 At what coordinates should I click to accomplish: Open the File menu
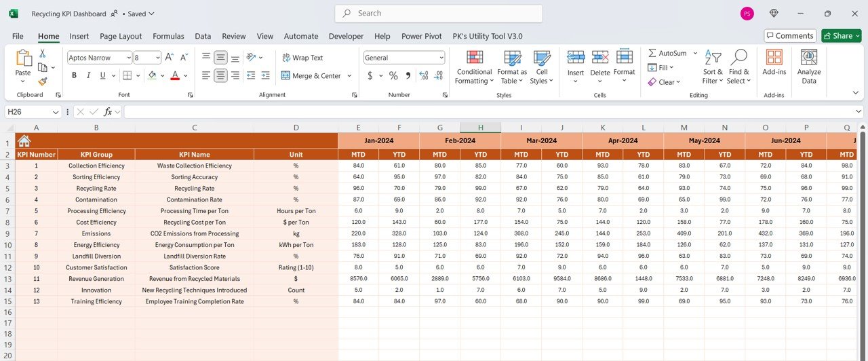click(x=18, y=37)
